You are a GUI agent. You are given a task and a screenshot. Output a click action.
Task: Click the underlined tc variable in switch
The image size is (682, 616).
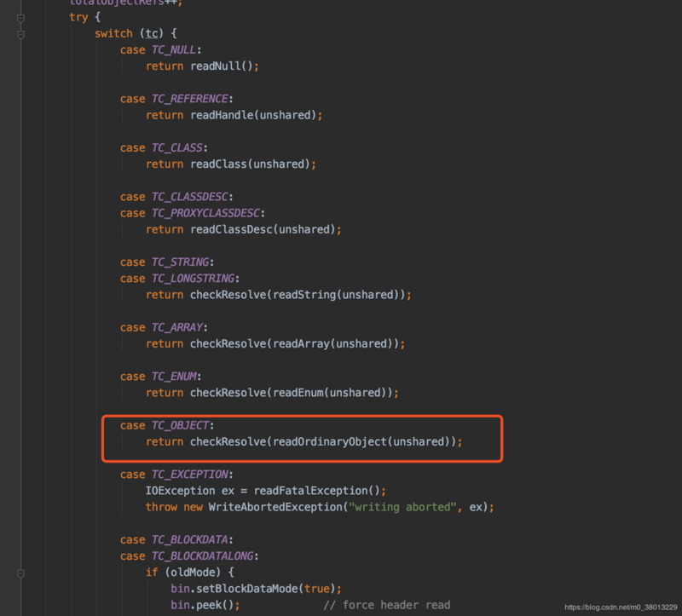pos(151,33)
